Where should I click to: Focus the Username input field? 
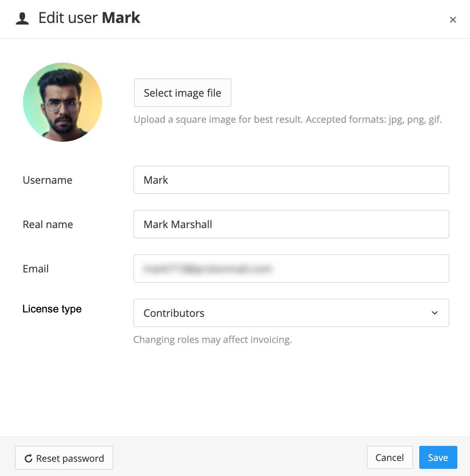(x=291, y=180)
